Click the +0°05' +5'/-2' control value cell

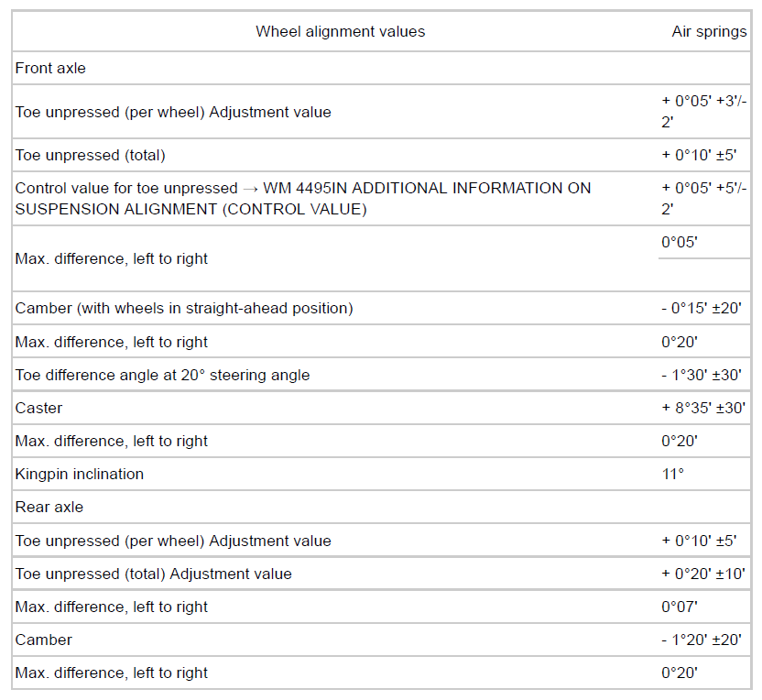(x=703, y=199)
